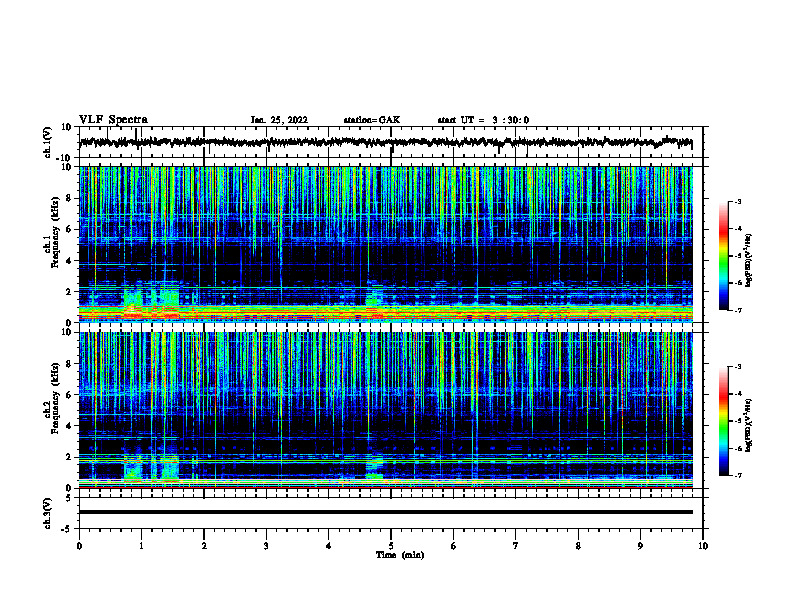This screenshot has height=612, width=792.
Task: Click the "4" kHz tick on ch.2 frequency axis
Action: 69,426
